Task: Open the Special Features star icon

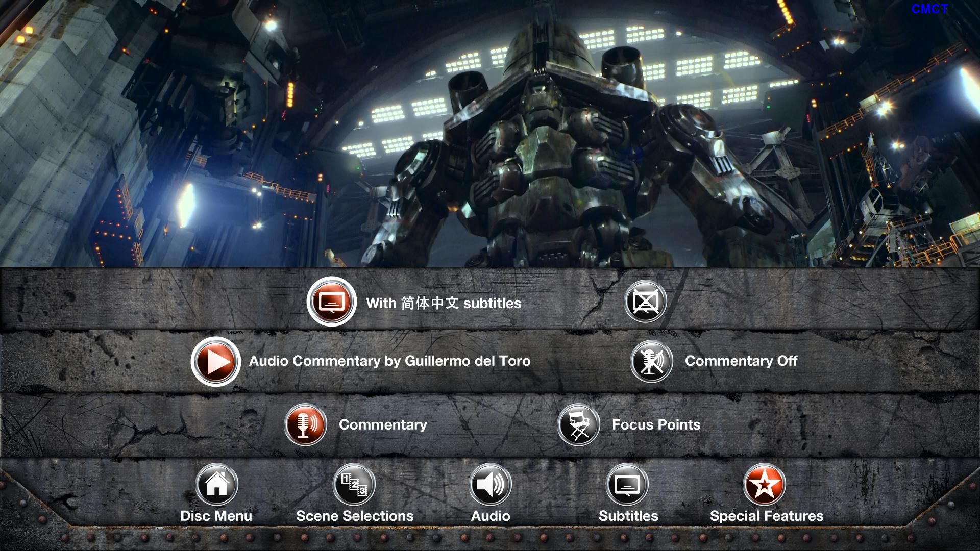Action: pos(764,484)
